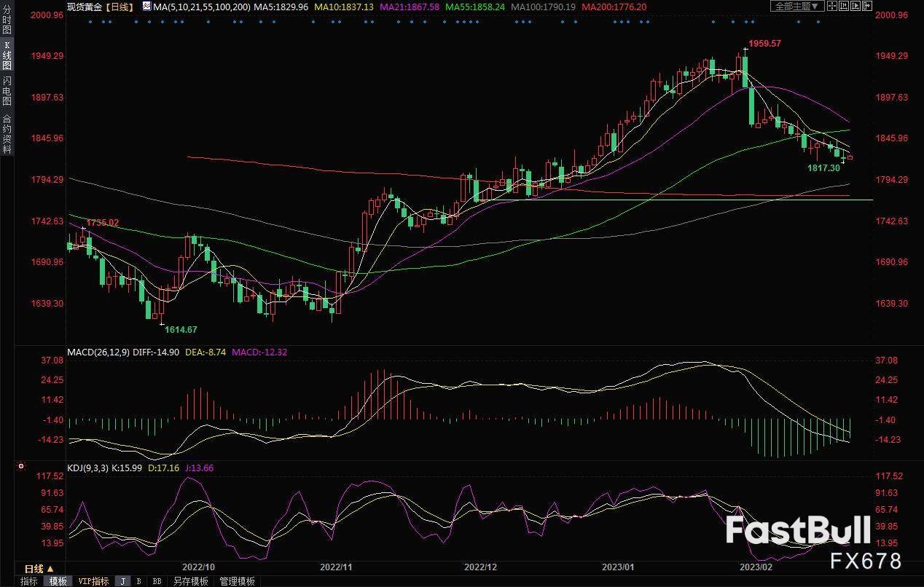The height and width of the screenshot is (587, 924).
Task: Toggle the B template button
Action: [x=138, y=581]
